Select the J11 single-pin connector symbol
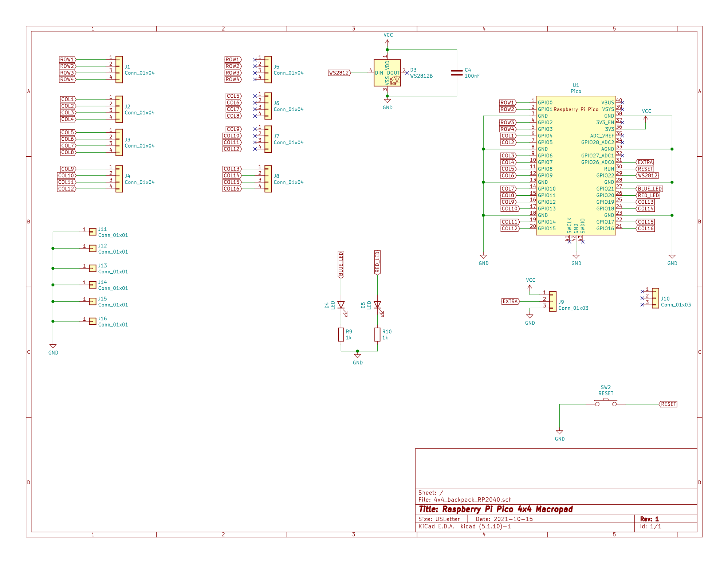The image size is (728, 563). tap(93, 232)
